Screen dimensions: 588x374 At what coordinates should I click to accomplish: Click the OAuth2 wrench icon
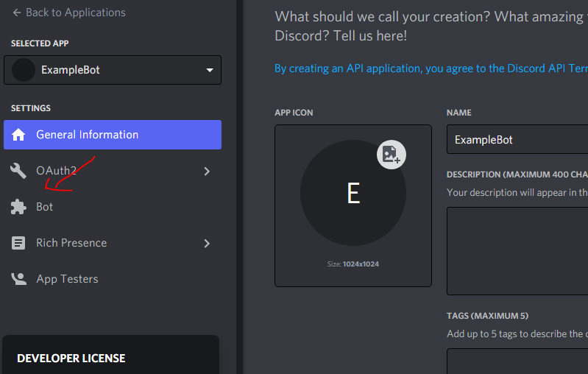(18, 171)
